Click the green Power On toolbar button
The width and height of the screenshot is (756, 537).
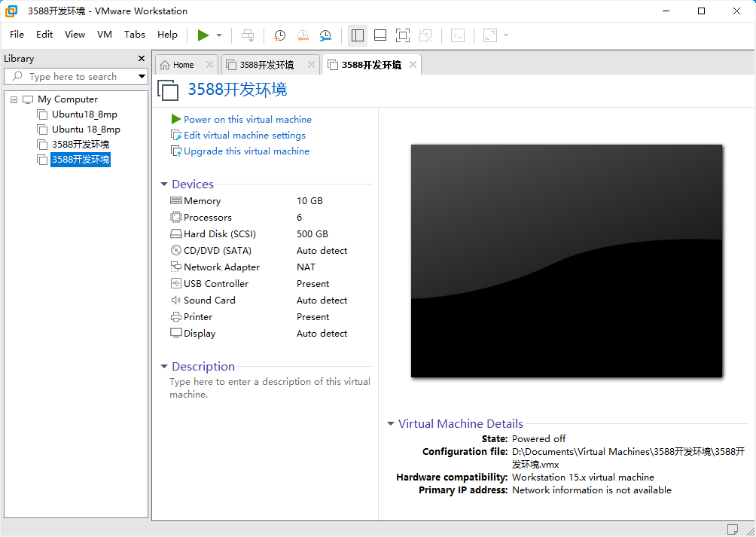(203, 35)
